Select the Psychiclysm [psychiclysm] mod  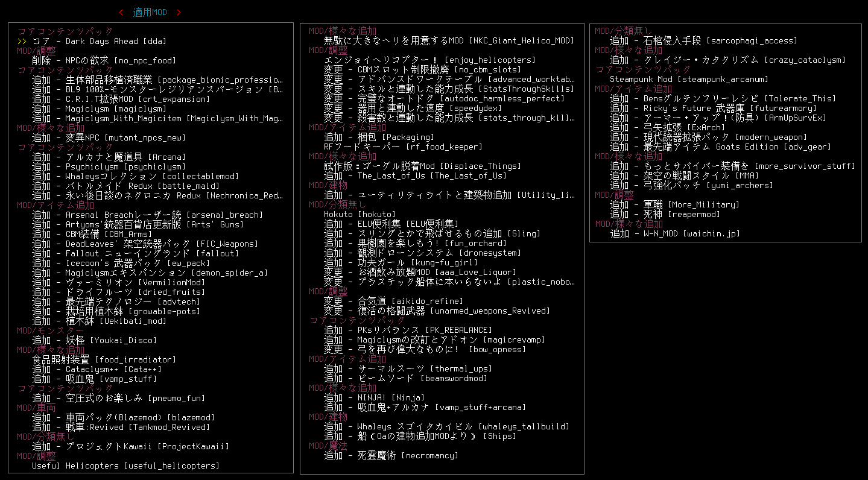point(109,167)
